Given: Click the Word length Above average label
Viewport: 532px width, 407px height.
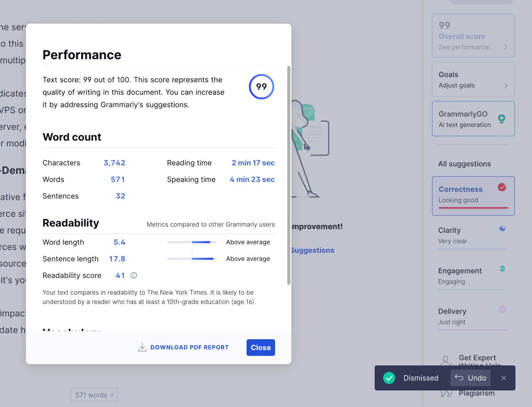Looking at the screenshot, I should (x=248, y=242).
